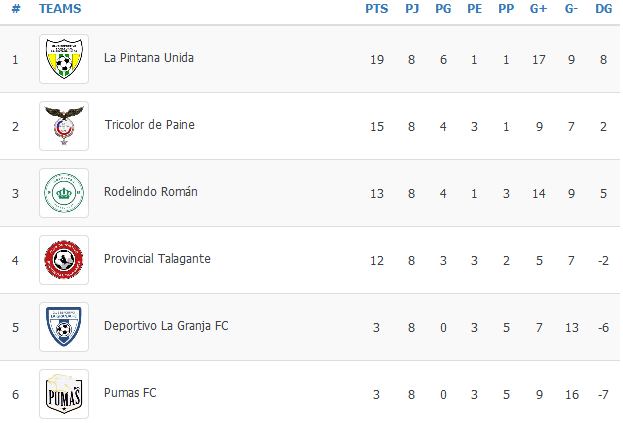Open the Provincial Talagante team name
This screenshot has width=623, height=423.
click(x=157, y=259)
